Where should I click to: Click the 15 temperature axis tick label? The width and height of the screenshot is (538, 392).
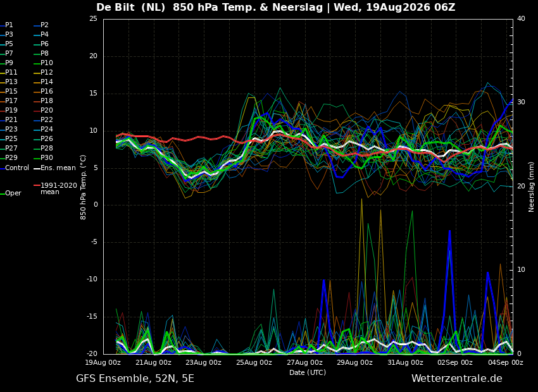coord(93,94)
